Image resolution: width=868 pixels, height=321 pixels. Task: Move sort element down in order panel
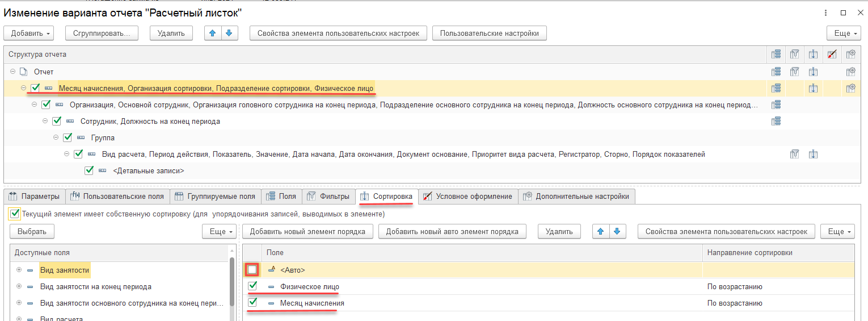coord(617,231)
